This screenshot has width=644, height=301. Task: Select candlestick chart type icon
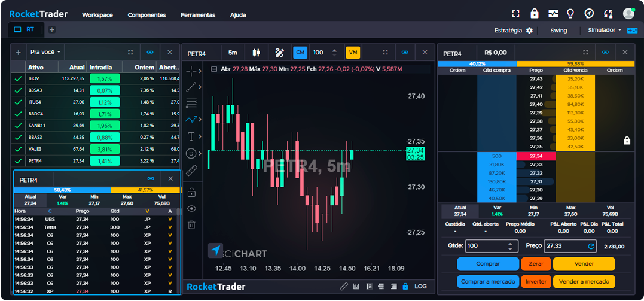(x=257, y=52)
